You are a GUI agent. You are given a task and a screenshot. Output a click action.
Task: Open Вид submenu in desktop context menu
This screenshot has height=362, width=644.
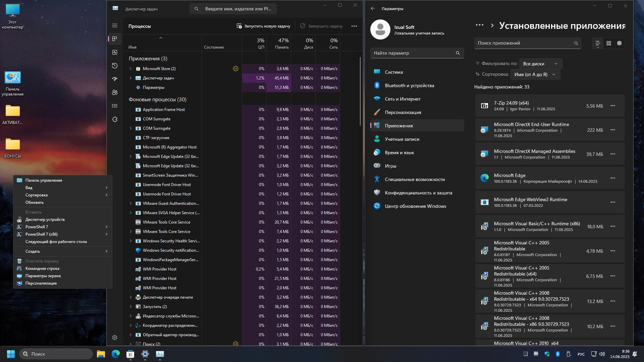coord(63,188)
